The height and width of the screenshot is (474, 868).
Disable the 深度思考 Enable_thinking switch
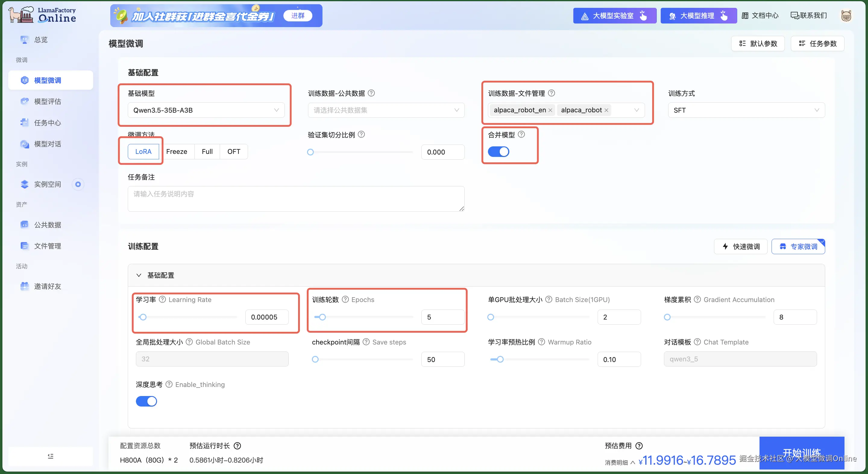[146, 401]
